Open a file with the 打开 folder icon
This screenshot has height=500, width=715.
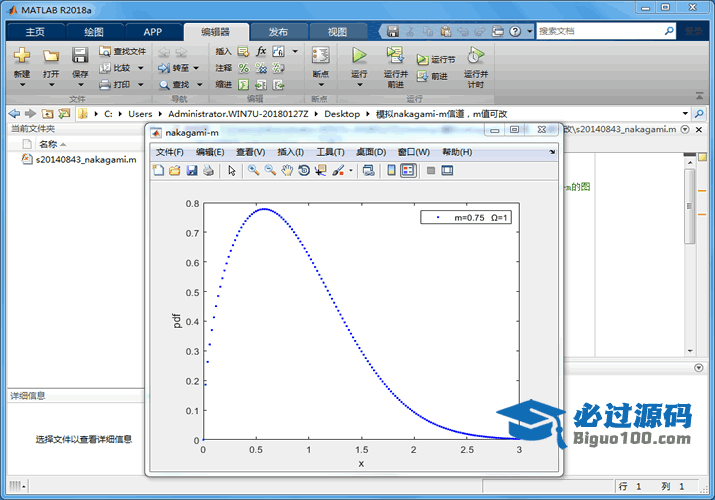[51, 57]
